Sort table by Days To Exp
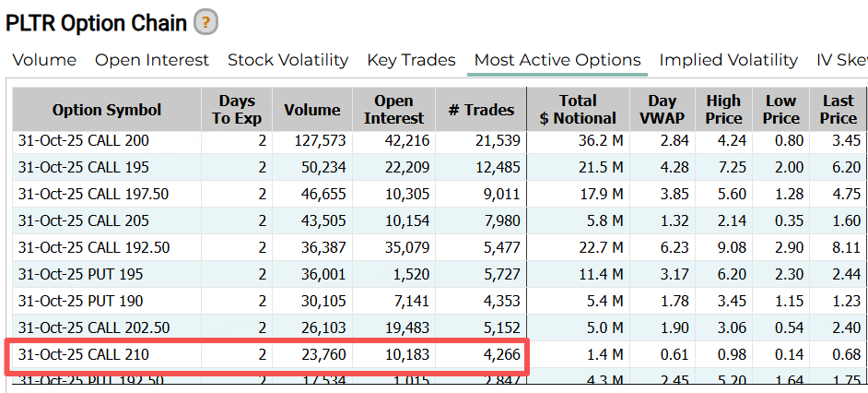 click(237, 110)
